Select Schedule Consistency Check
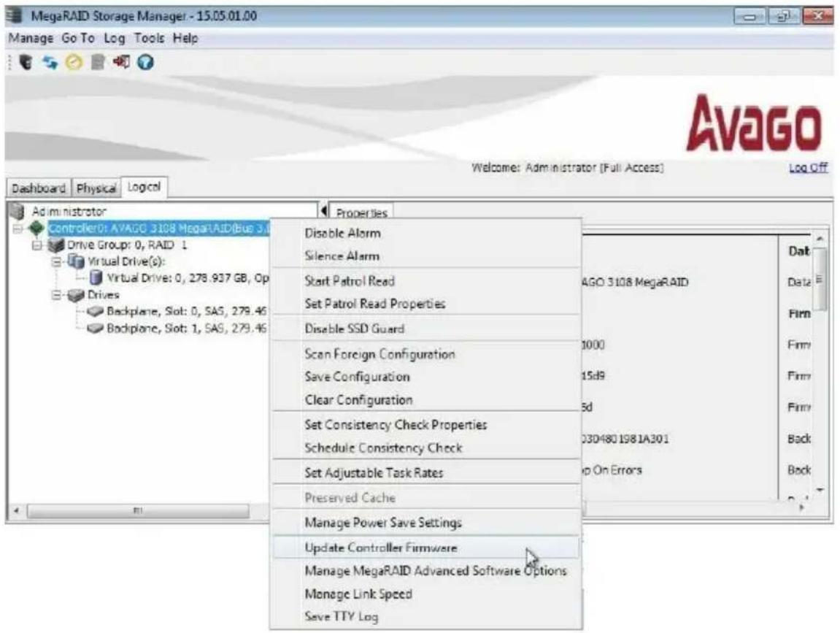840x633 pixels. [x=426, y=448]
